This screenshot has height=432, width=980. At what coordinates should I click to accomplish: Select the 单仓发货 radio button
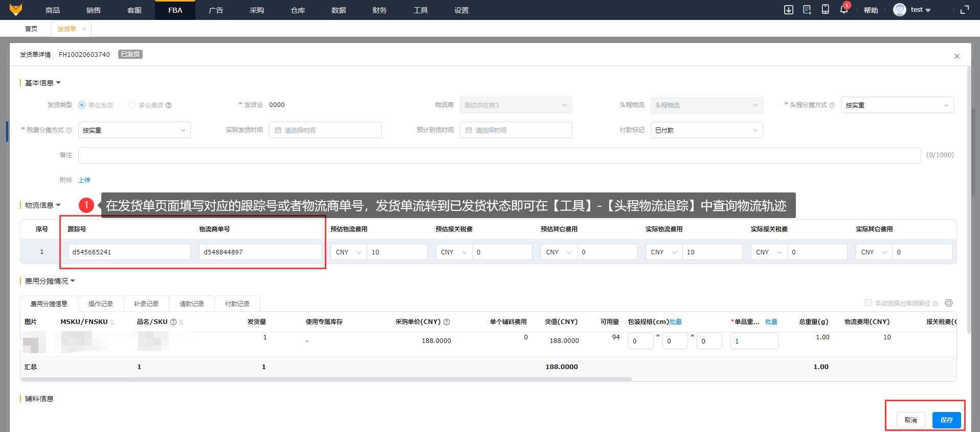[x=82, y=105]
